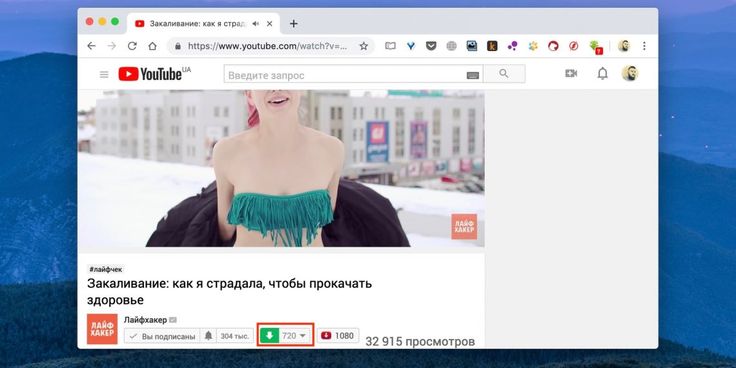The image size is (736, 368).
Task: Click the Лайфхакер channel logo thumbnail
Action: [x=102, y=329]
